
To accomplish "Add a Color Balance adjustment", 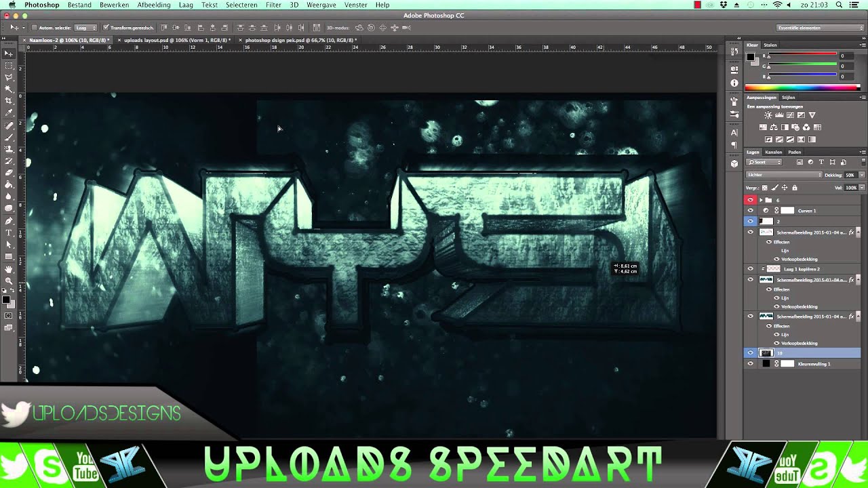I will coord(774,127).
